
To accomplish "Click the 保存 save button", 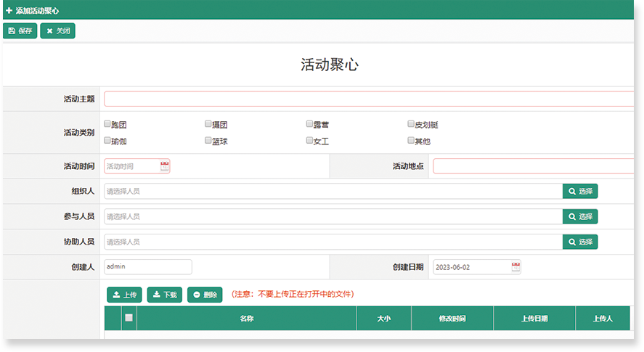I will (20, 30).
